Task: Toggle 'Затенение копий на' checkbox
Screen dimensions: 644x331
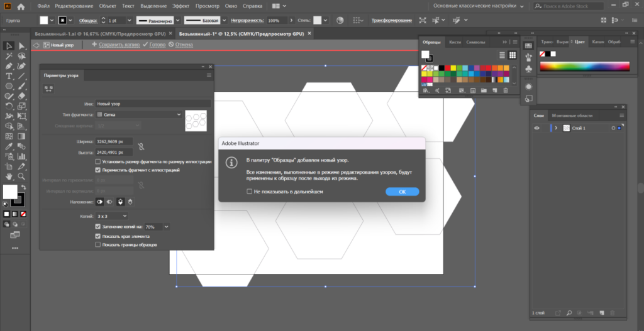Action: [x=97, y=226]
